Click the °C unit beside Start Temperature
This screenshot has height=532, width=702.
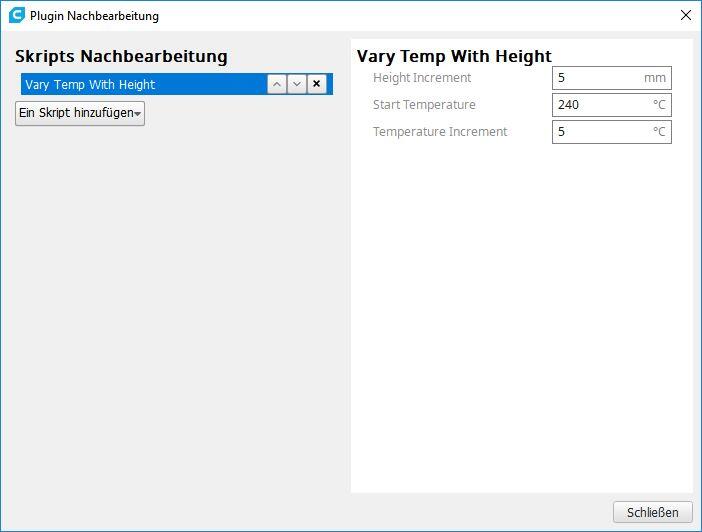pyautogui.click(x=659, y=105)
